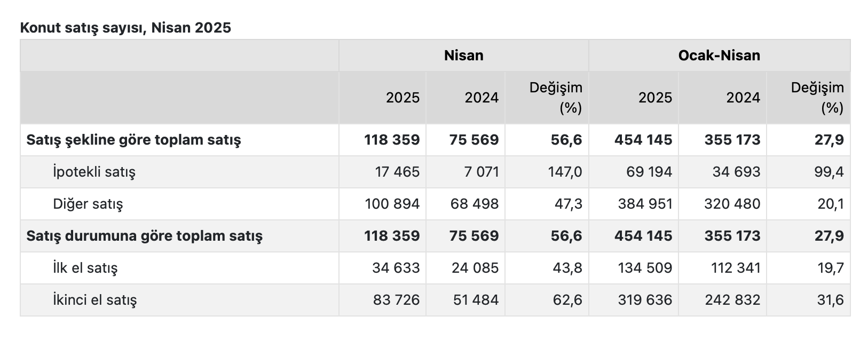
Task: Click the 7 071 value cell
Action: click(481, 172)
